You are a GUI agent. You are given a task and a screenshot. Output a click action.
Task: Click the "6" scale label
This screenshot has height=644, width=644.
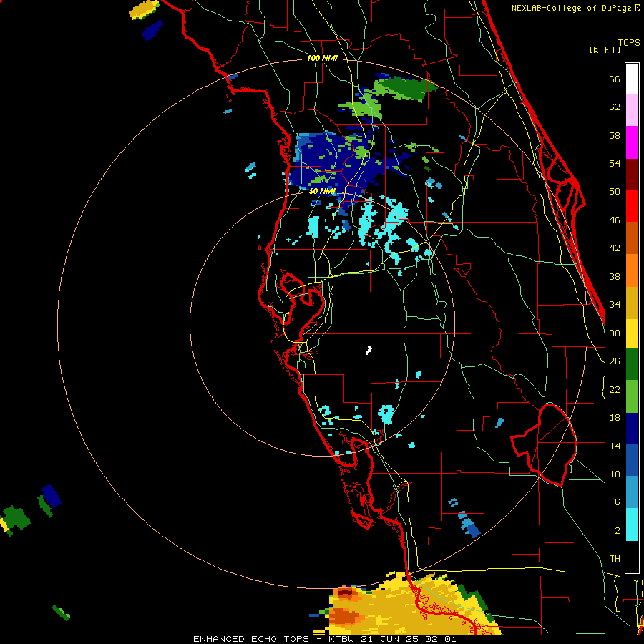tap(618, 502)
